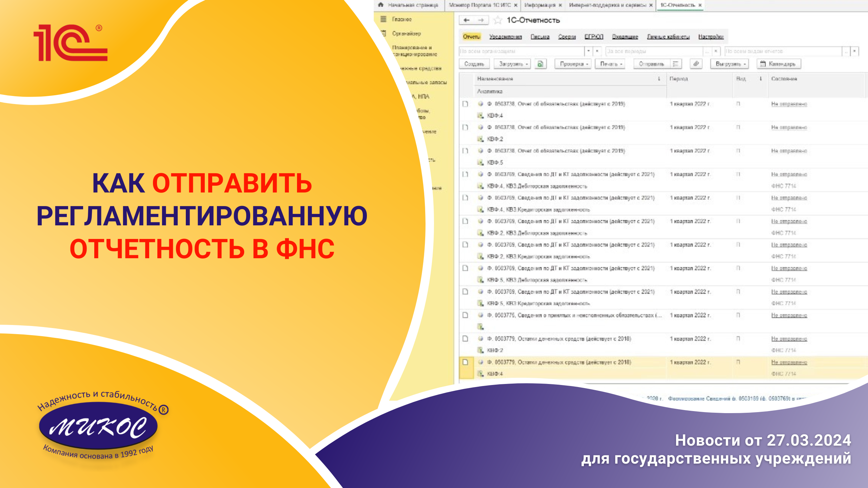Tick checkbox of 0503775 report row
This screenshot has height=488, width=868.
465,315
